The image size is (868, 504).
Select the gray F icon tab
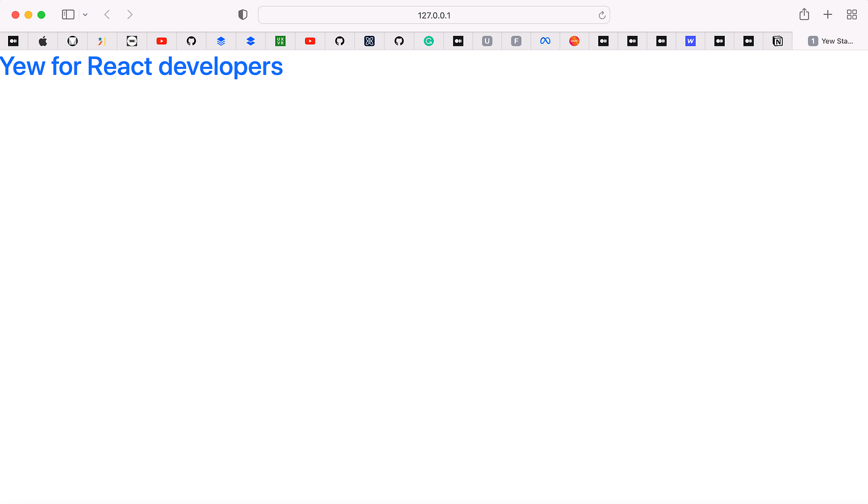tap(516, 41)
